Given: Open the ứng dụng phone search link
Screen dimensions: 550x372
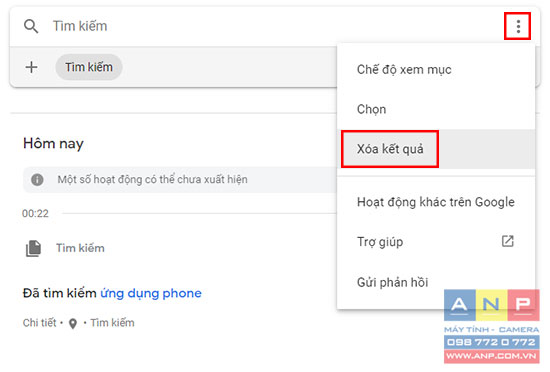Looking at the screenshot, I should tap(151, 293).
